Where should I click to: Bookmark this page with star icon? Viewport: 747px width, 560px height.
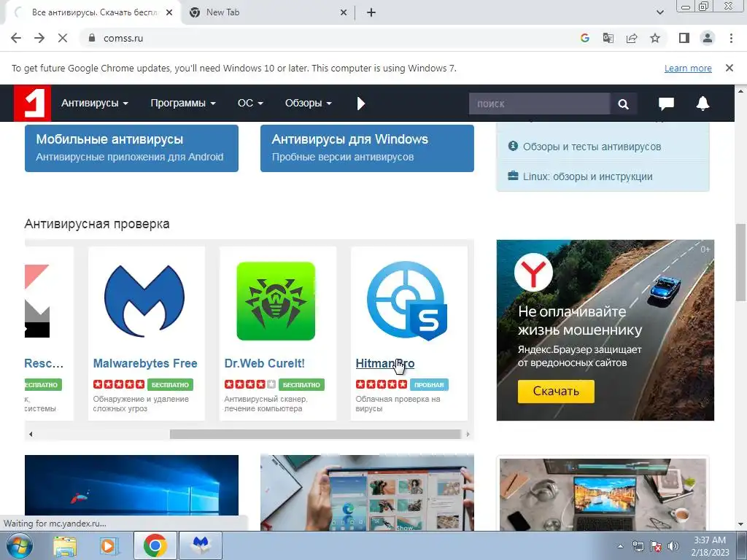pyautogui.click(x=655, y=38)
